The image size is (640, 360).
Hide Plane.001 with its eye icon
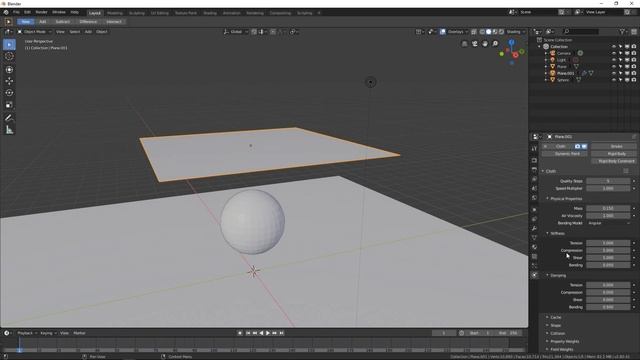tap(613, 73)
